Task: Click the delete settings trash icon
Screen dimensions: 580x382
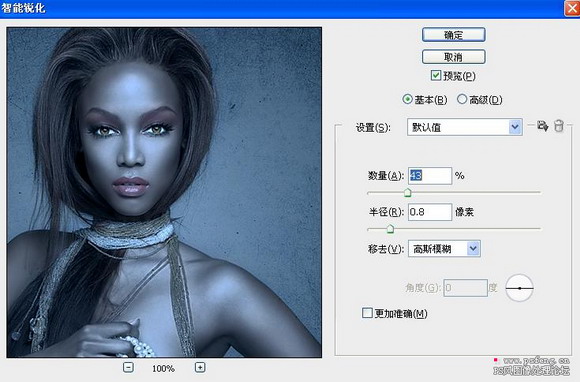Action: (559, 126)
